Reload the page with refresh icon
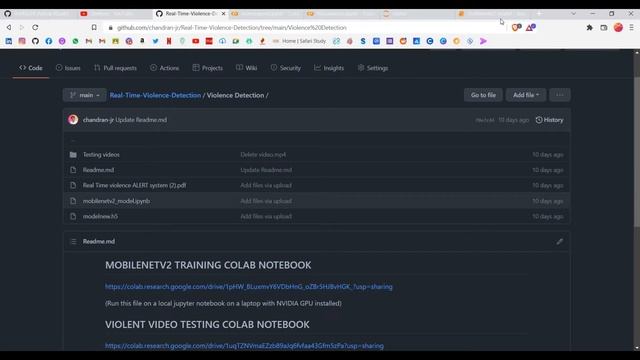 click(x=35, y=27)
